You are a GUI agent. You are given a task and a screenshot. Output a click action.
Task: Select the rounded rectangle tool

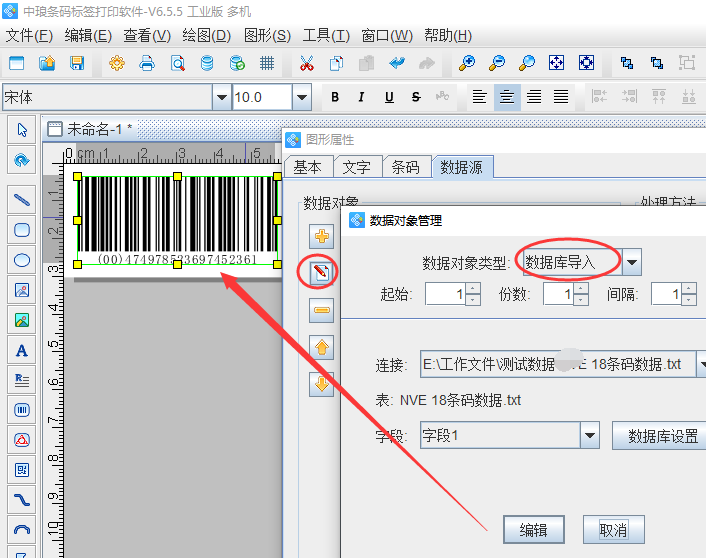coord(22,230)
